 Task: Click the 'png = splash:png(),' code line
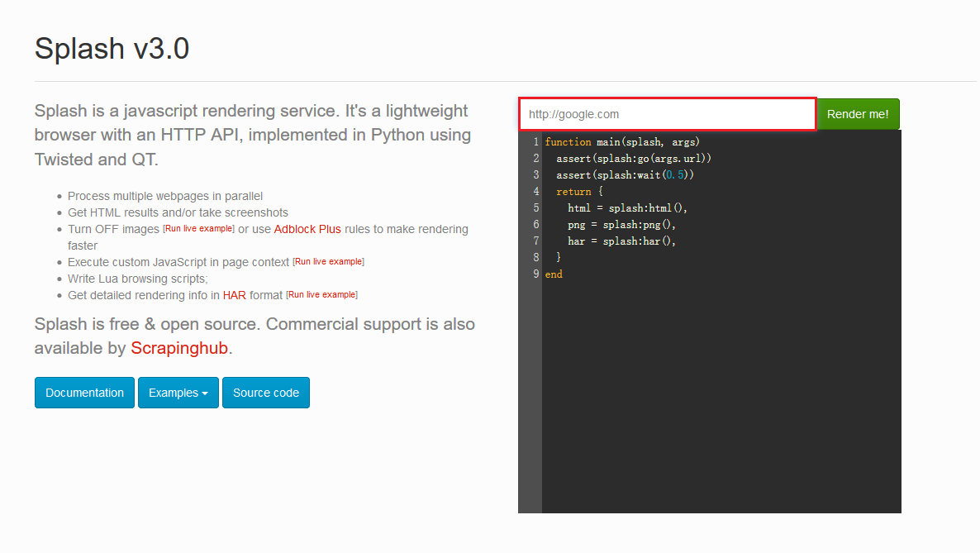point(622,225)
